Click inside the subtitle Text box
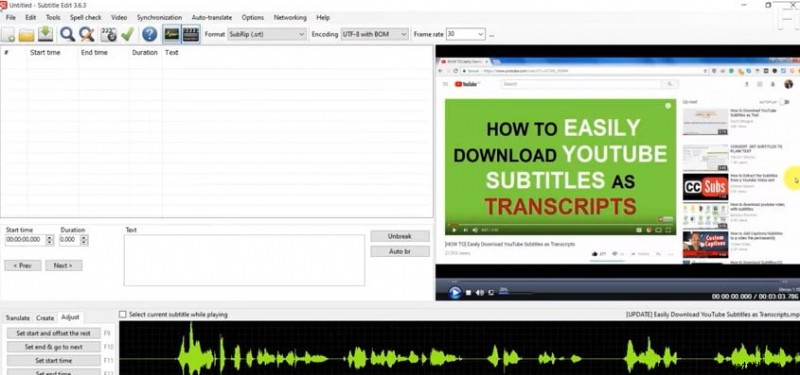 click(x=244, y=260)
